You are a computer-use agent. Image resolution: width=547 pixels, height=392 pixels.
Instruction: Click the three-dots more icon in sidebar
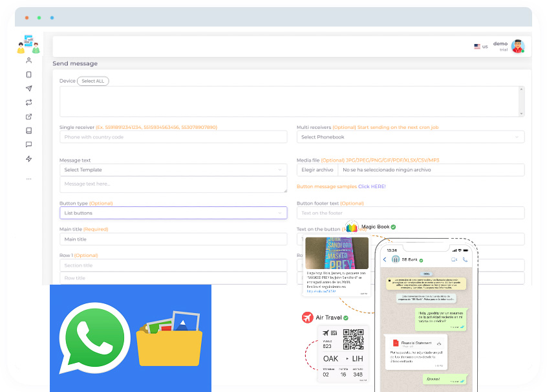coord(28,179)
